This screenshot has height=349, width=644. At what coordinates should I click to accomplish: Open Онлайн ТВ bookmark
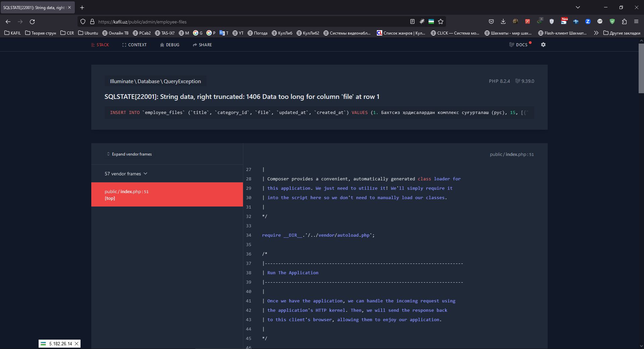[x=115, y=33]
